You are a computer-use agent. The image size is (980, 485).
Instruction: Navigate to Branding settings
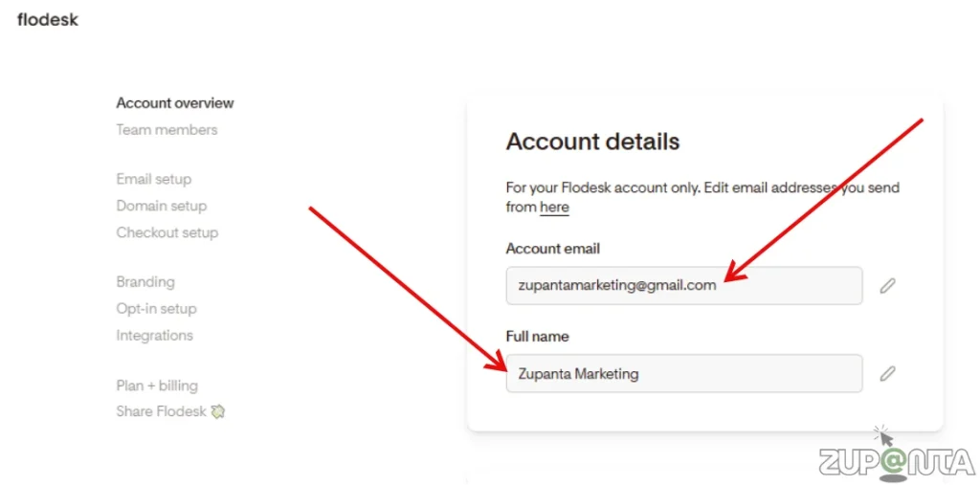145,282
